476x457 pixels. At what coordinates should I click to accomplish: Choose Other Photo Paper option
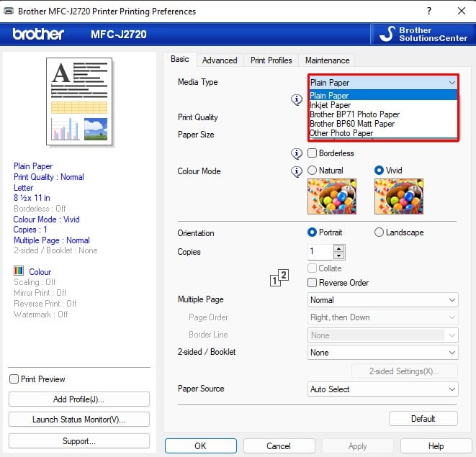(x=383, y=133)
